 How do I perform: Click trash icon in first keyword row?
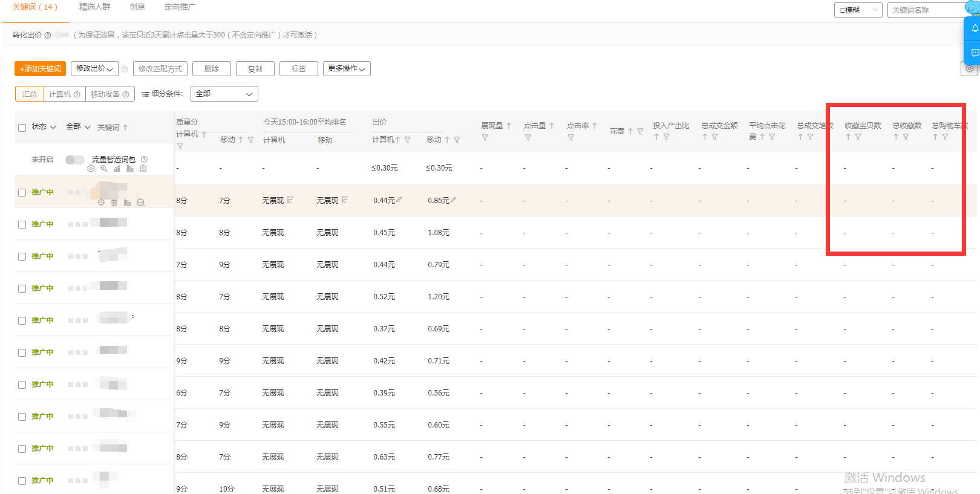pyautogui.click(x=114, y=203)
